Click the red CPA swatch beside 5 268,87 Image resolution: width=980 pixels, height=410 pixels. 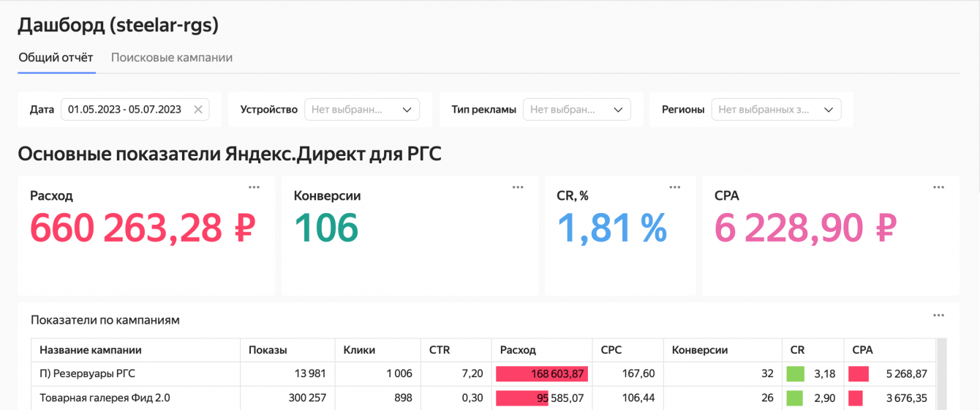[x=859, y=373]
